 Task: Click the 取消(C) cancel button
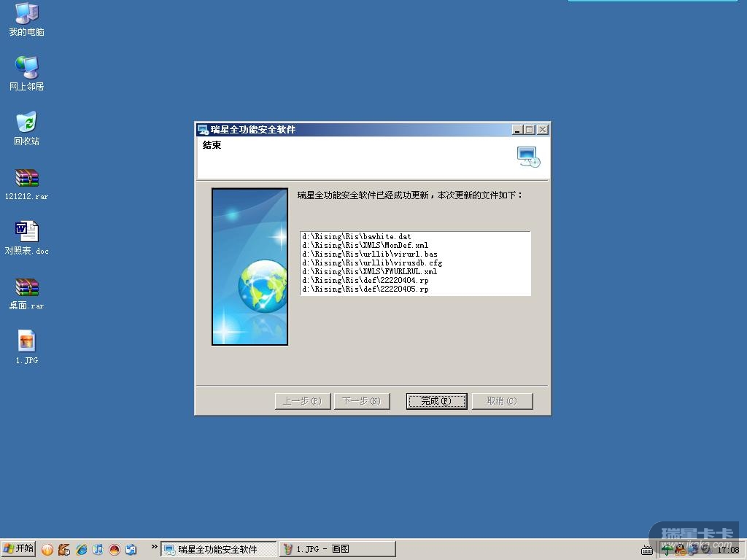(x=502, y=401)
